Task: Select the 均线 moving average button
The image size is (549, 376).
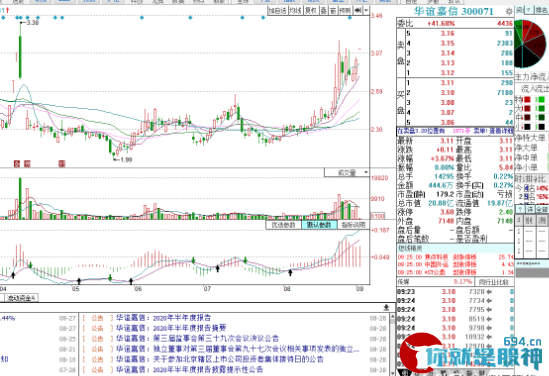Action: pyautogui.click(x=296, y=11)
